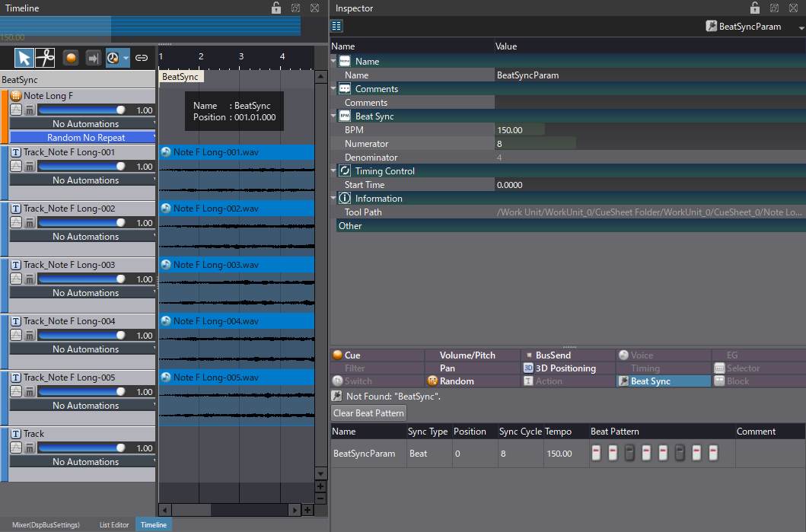Click the Inspector list view icon
The width and height of the screenshot is (806, 532).
336,26
